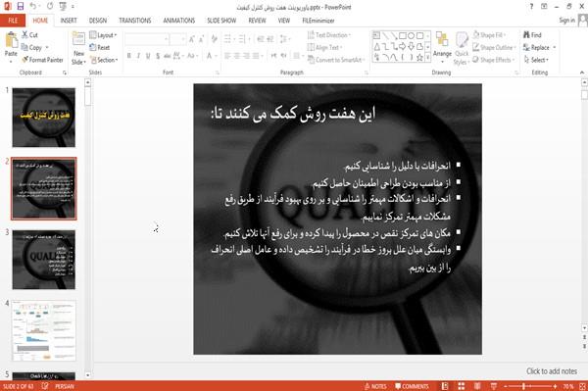Open Shape Outline dropdown
Viewport: 588px width, 391px height.
pyautogui.click(x=494, y=47)
